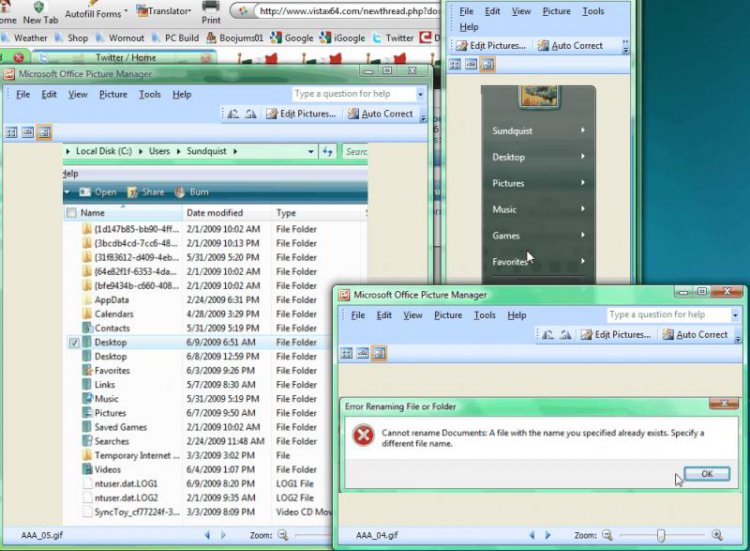Click the user picture atop the Start menu
750x551 pixels.
[x=539, y=97]
